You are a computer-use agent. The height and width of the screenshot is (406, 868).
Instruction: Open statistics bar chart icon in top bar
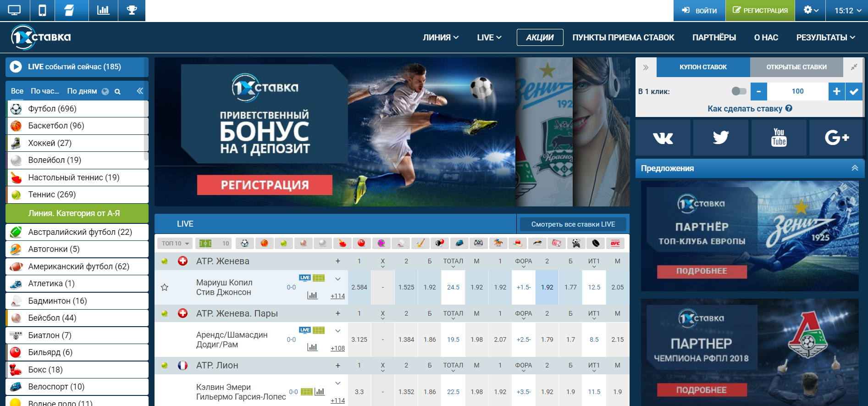[x=103, y=10]
